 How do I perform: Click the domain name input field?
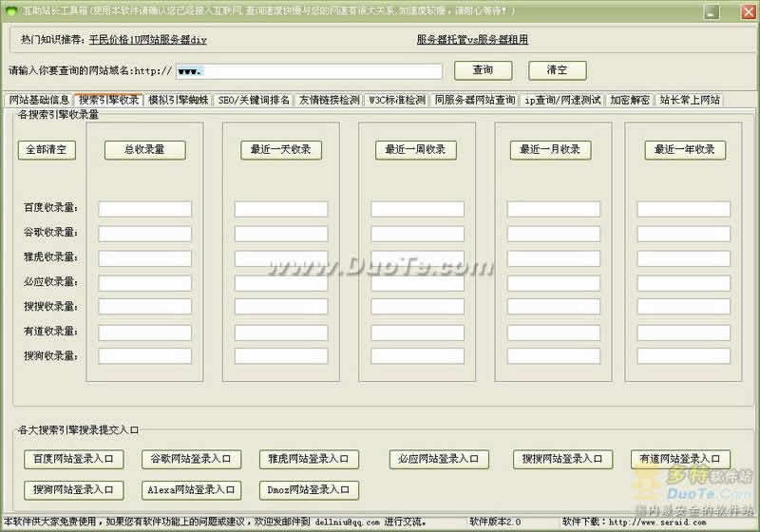(x=309, y=71)
